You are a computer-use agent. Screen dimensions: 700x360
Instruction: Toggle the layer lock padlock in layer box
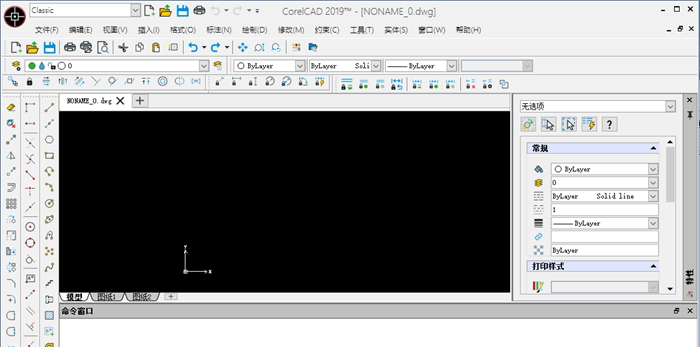(x=52, y=66)
